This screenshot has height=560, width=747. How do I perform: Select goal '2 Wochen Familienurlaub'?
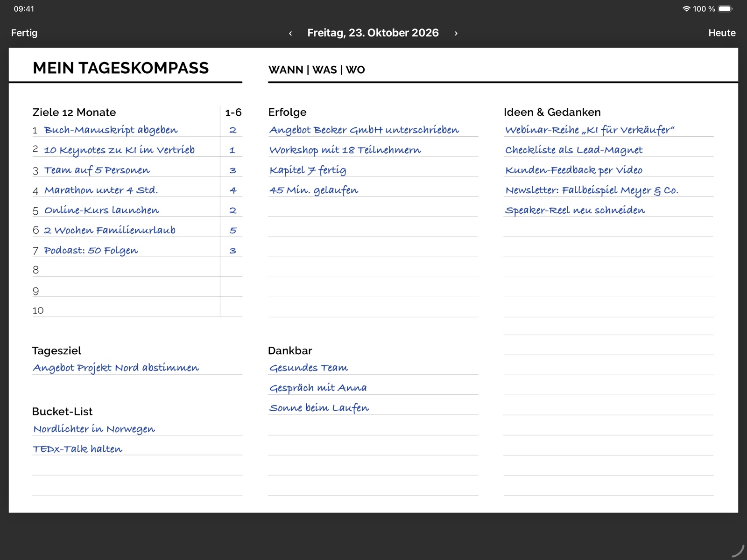[110, 230]
